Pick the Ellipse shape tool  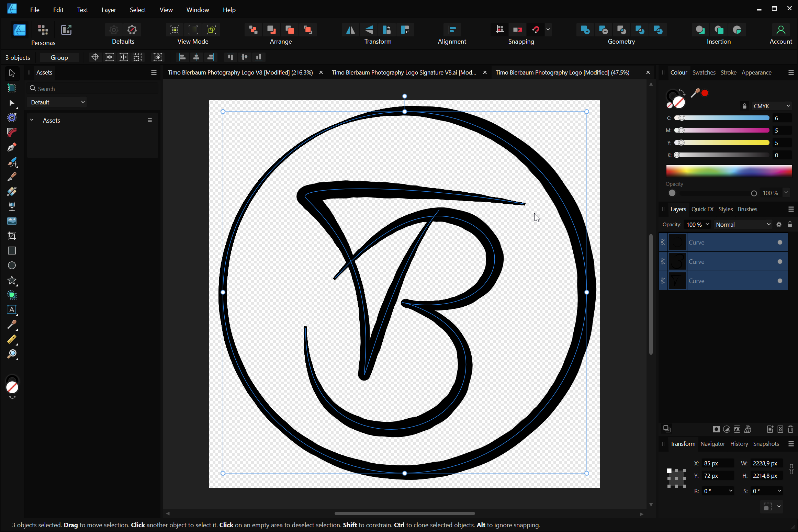[x=12, y=265]
